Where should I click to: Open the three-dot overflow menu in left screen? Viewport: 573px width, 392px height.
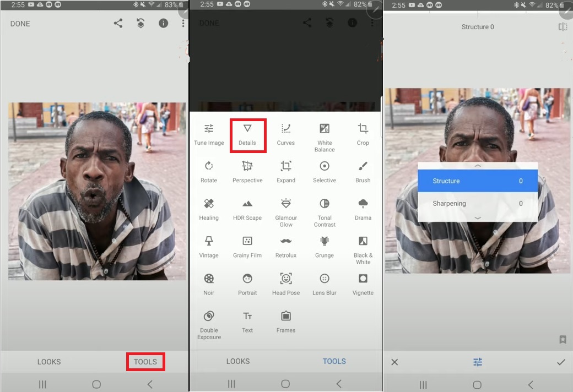183,23
